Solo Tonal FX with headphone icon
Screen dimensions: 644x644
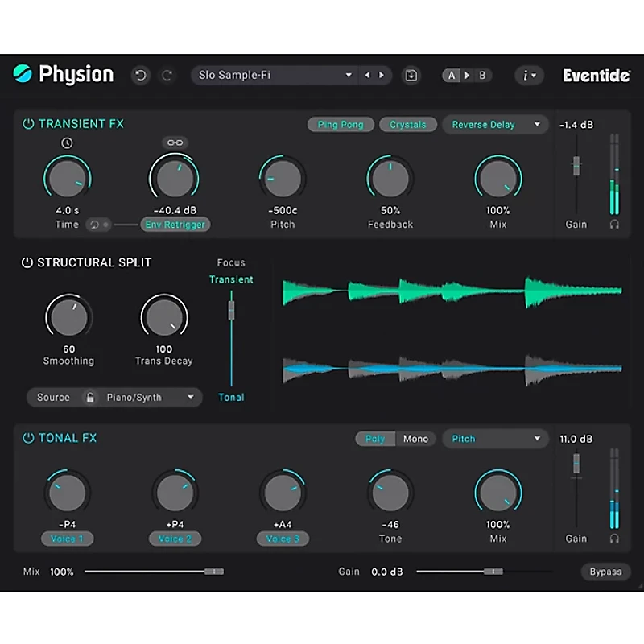pyautogui.click(x=614, y=539)
